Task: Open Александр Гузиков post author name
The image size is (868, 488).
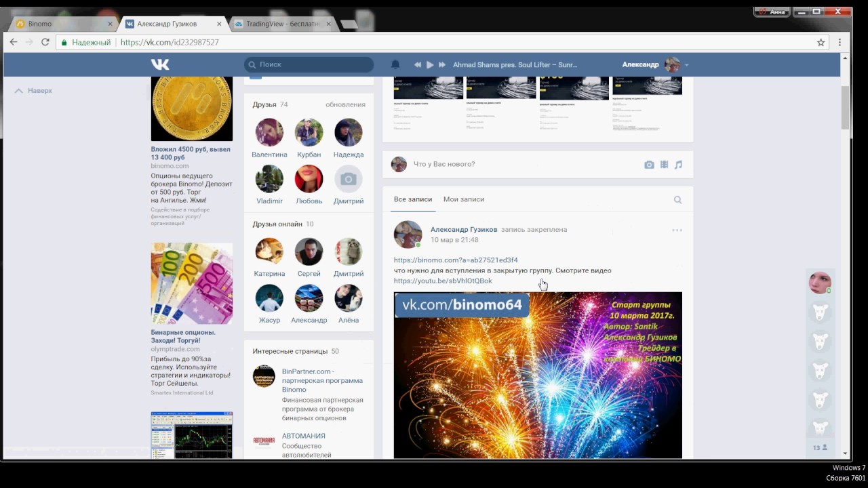Action: [464, 230]
